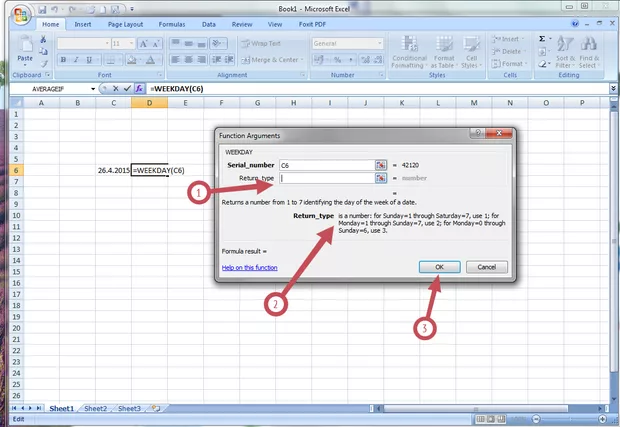Click cell C6 containing 26.4.2015
This screenshot has width=620, height=427.
click(113, 170)
